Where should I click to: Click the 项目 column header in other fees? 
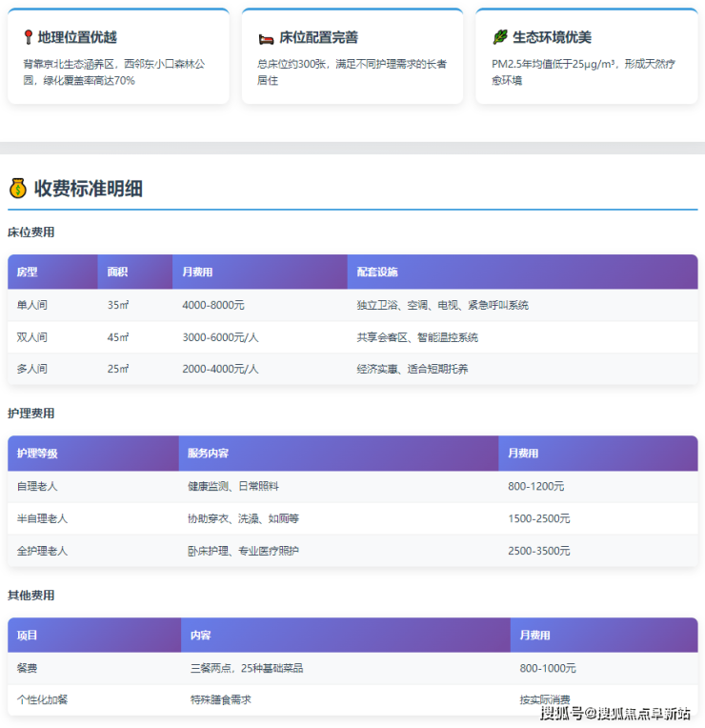pos(27,636)
